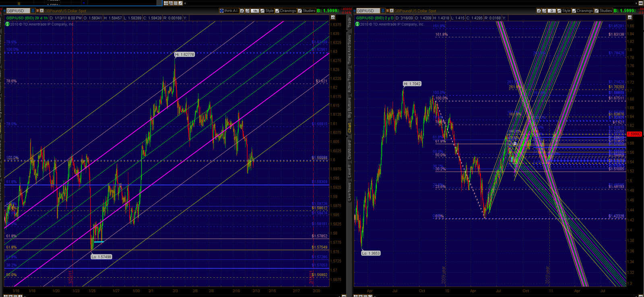Click the $1.42226 0.0% label in right chart
Image resolution: width=644 pixels, height=297 pixels.
[x=616, y=216]
